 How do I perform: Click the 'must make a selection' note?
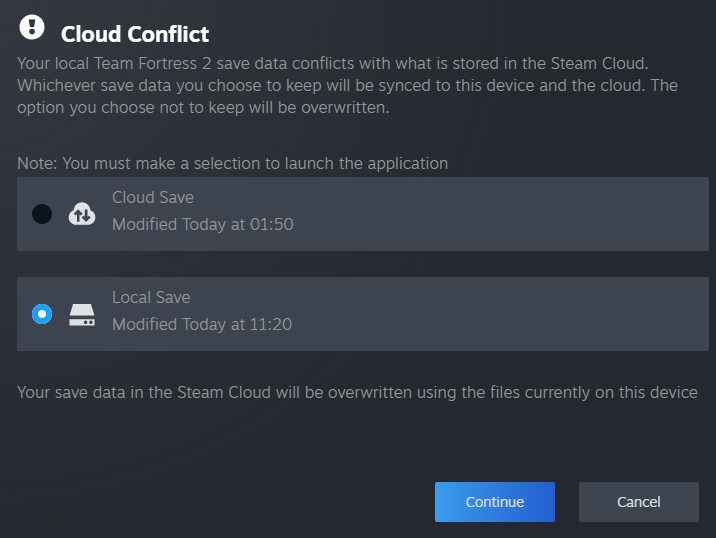[232, 162]
